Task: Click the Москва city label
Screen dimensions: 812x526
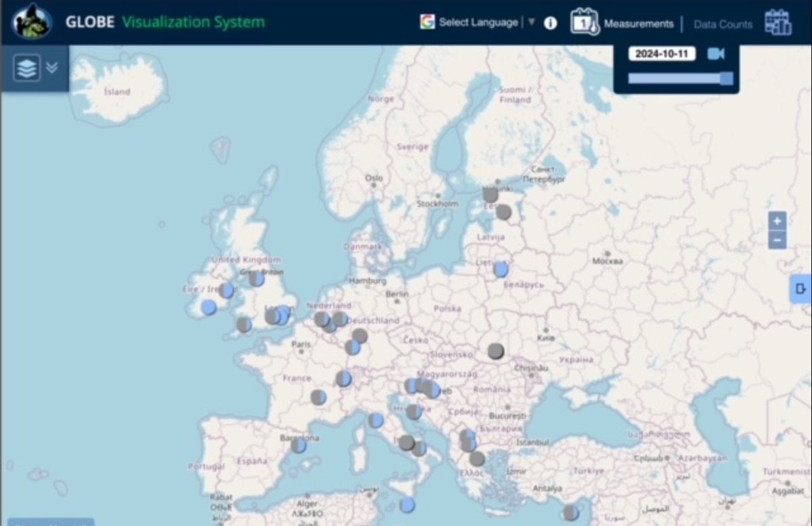Action: click(x=607, y=261)
